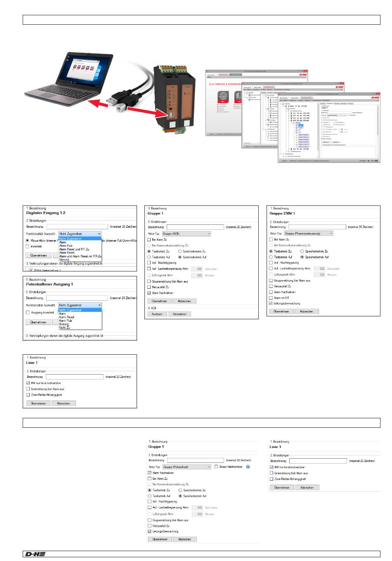Click Abbrechen in Gruppe 230V 1 panel
The image size is (392, 561).
pos(307,311)
